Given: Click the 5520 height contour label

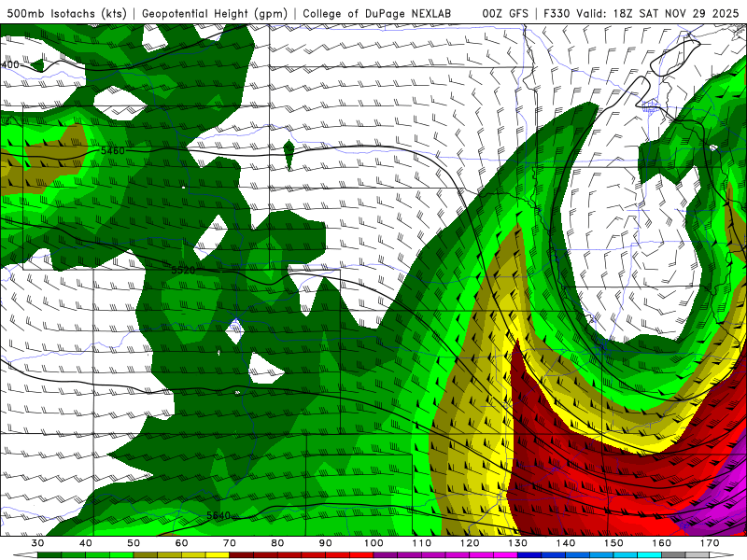Looking at the screenshot, I should click(x=183, y=270).
